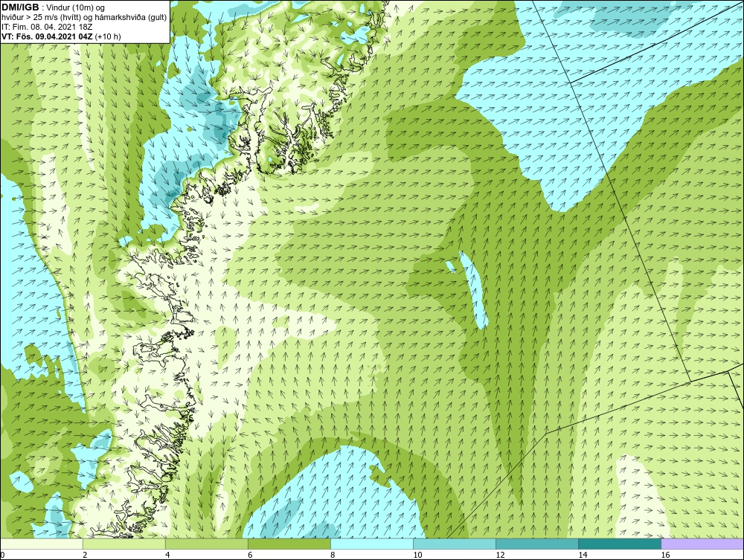Click the 'Vindur (10m) og' title text

pyautogui.click(x=76, y=7)
